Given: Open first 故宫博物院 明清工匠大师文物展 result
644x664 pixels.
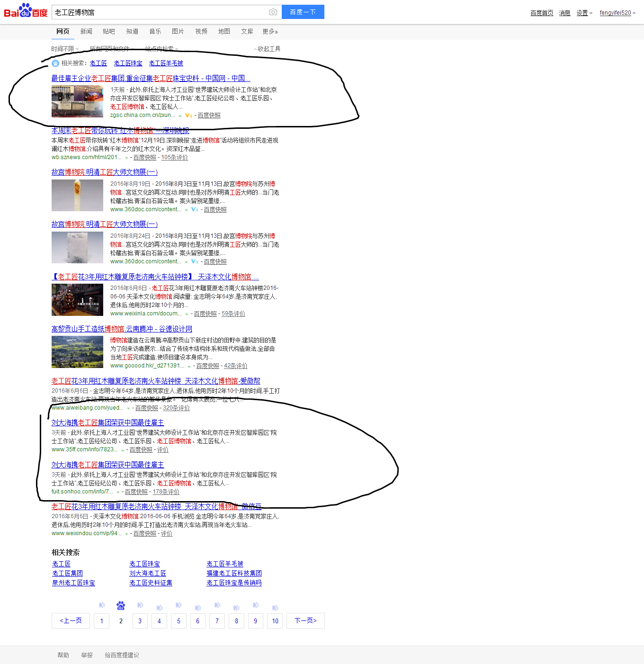Looking at the screenshot, I should pyautogui.click(x=105, y=172).
